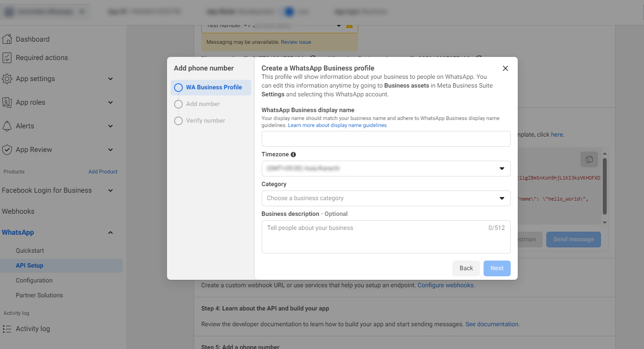This screenshot has width=644, height=349.
Task: Click the Alerts bell icon
Action: 7,126
